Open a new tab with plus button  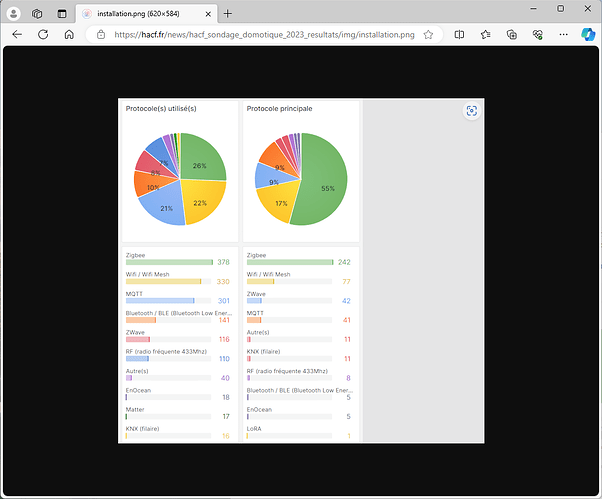coord(228,14)
